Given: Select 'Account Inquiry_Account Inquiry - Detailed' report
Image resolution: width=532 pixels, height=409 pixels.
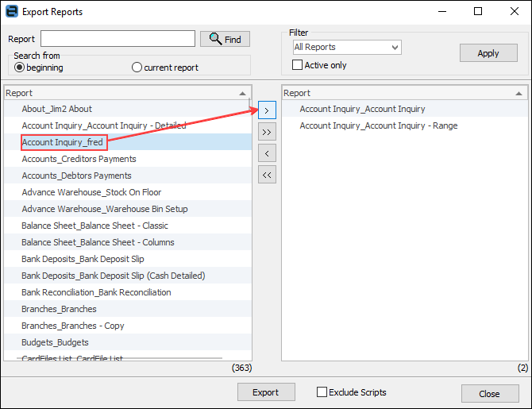Looking at the screenshot, I should tap(128, 125).
